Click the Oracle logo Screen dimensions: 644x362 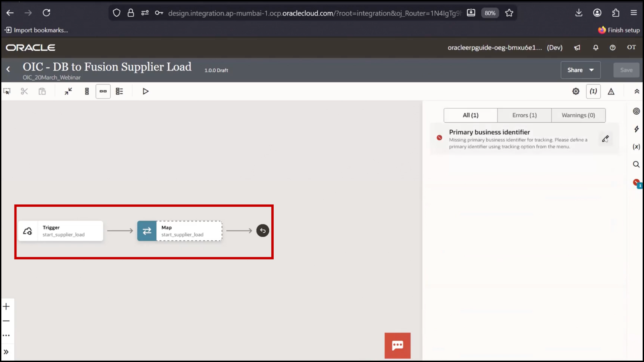(x=31, y=48)
